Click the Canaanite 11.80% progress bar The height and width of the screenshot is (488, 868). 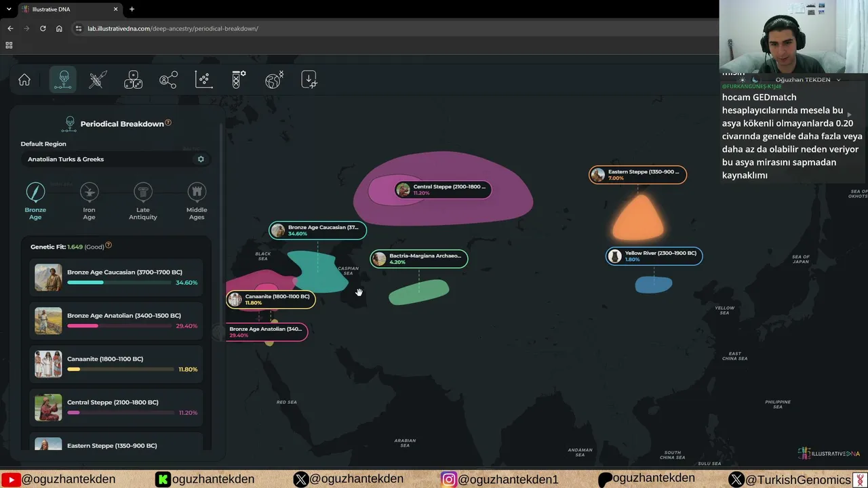(x=119, y=369)
